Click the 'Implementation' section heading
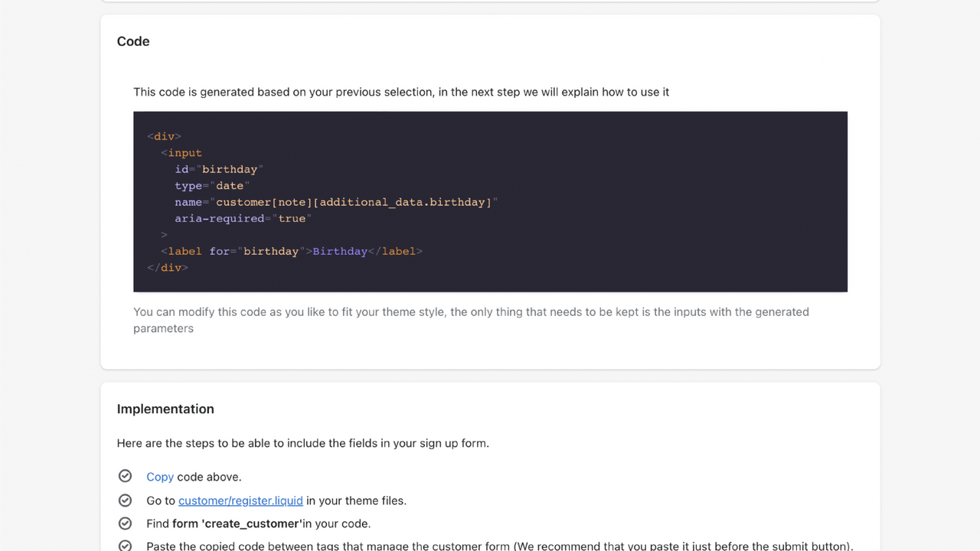 [x=165, y=409]
